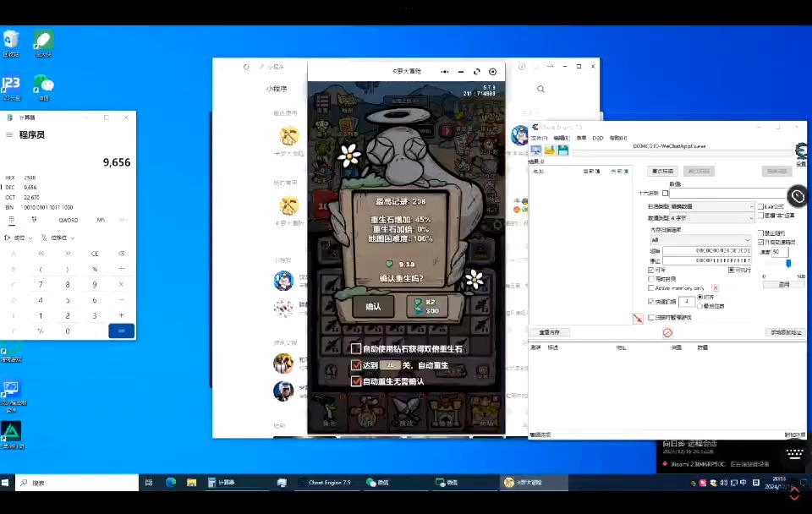Click the red arrow add-to-list icon

coord(638,319)
